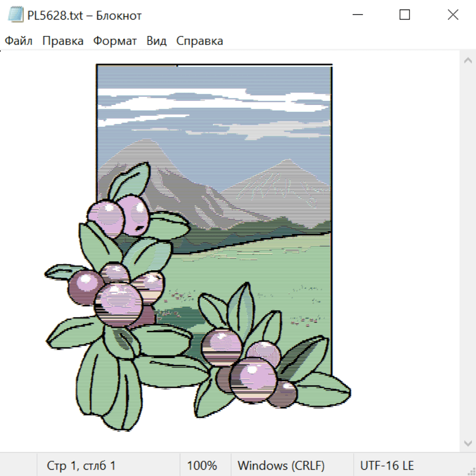Viewport: 476px width, 476px height.
Task: Click the scroll up arrow
Action: 468,61
